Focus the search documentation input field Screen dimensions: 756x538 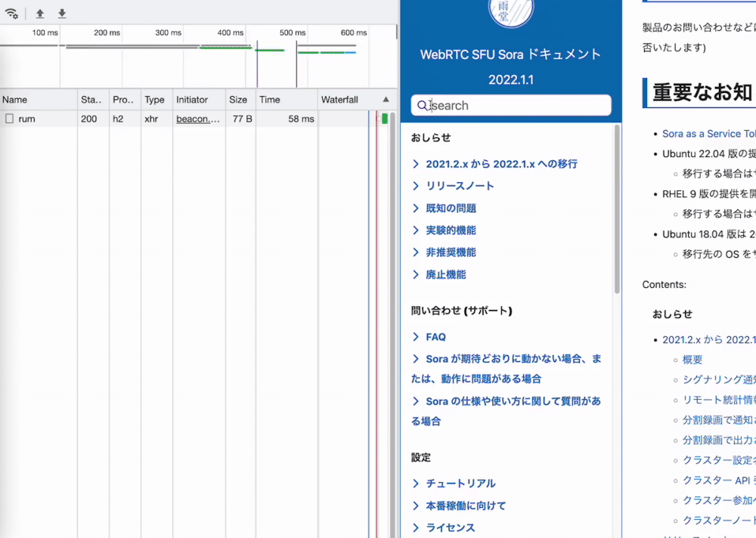click(x=511, y=106)
